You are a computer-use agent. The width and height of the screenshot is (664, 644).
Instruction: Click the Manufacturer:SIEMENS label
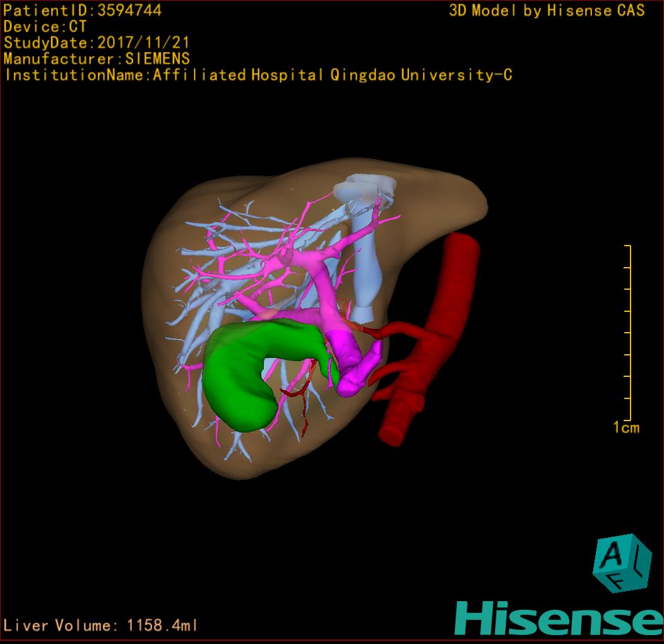pyautogui.click(x=96, y=59)
